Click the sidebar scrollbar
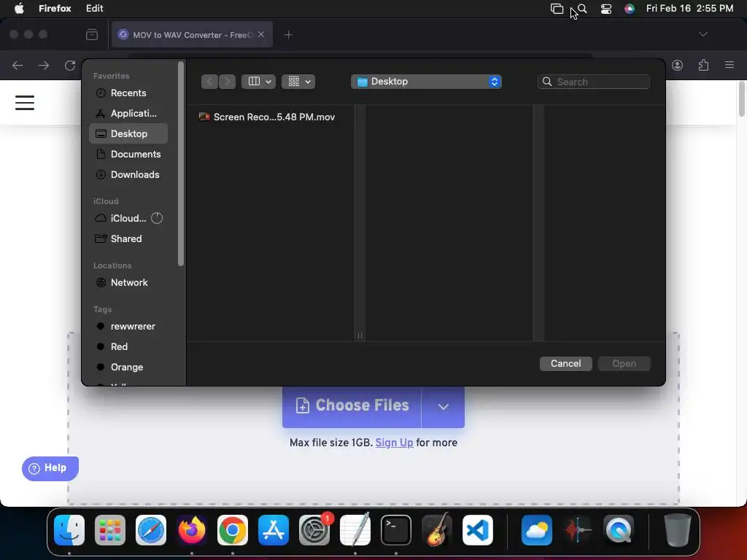Viewport: 747px width, 560px height. pyautogui.click(x=181, y=164)
